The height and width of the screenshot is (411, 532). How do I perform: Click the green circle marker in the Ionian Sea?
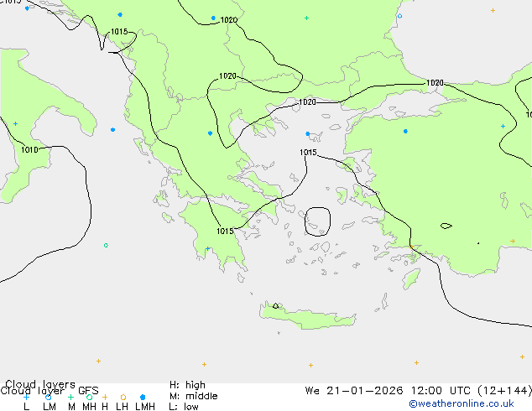(x=106, y=245)
